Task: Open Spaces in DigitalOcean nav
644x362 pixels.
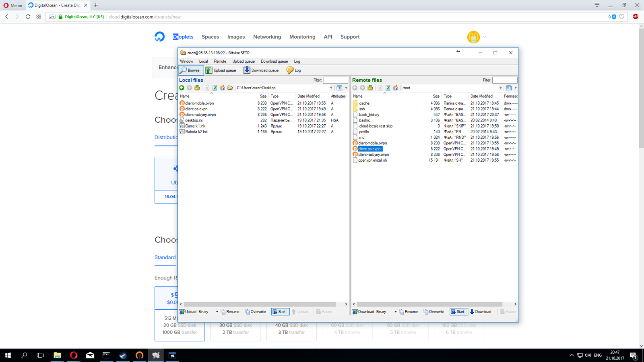Action: pyautogui.click(x=210, y=37)
